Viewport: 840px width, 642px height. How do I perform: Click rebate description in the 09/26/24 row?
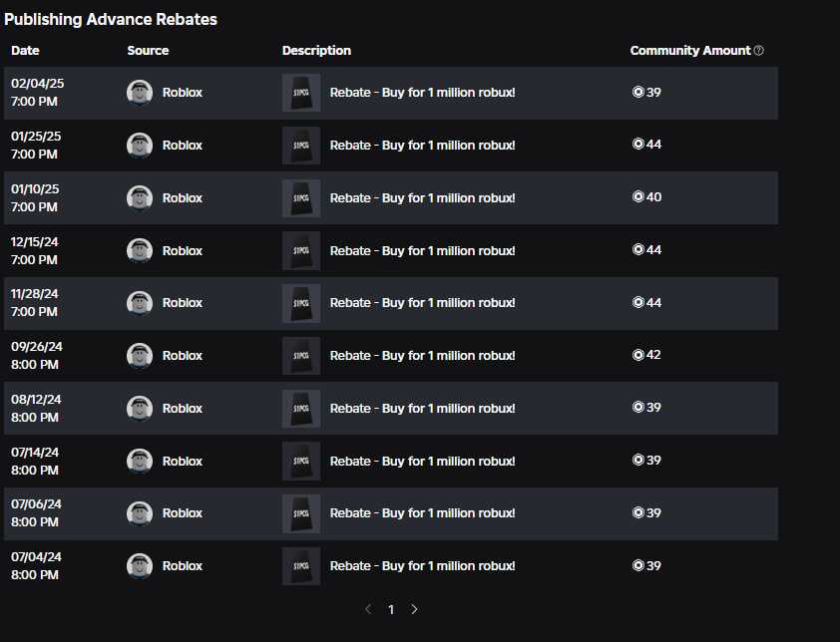423,356
